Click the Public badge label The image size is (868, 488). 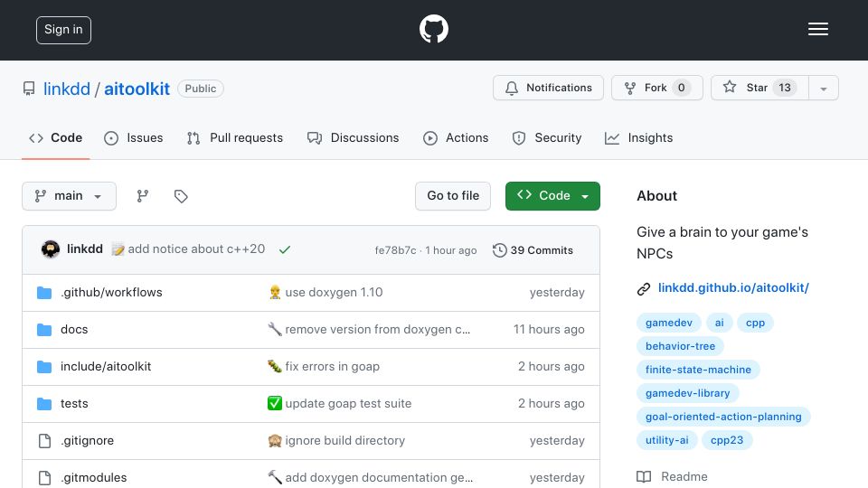[x=201, y=89]
